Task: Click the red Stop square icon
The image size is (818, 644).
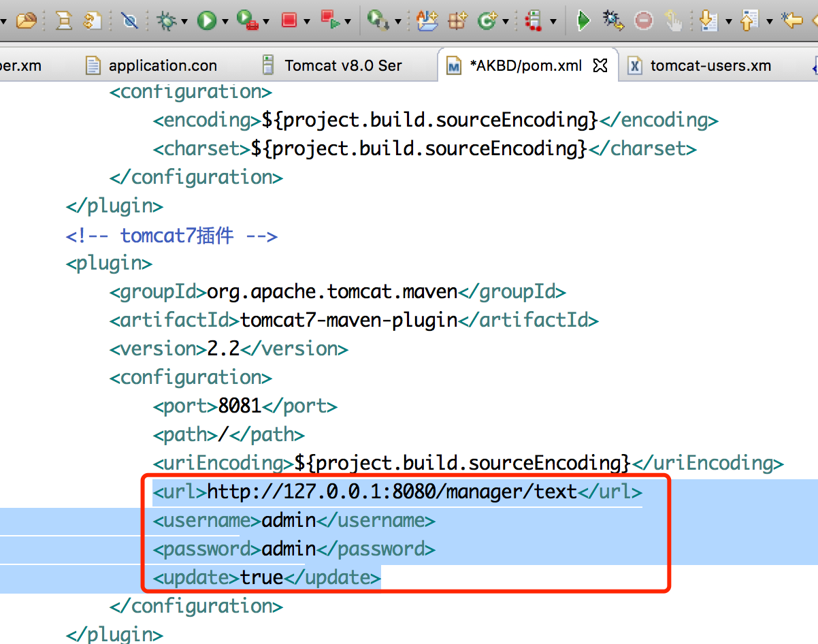Action: pyautogui.click(x=289, y=21)
